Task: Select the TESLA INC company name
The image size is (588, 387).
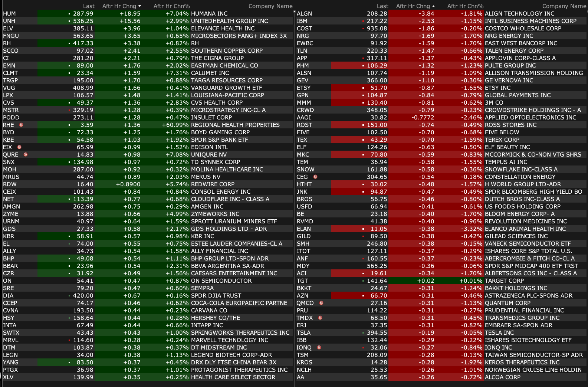Action: tap(499, 333)
